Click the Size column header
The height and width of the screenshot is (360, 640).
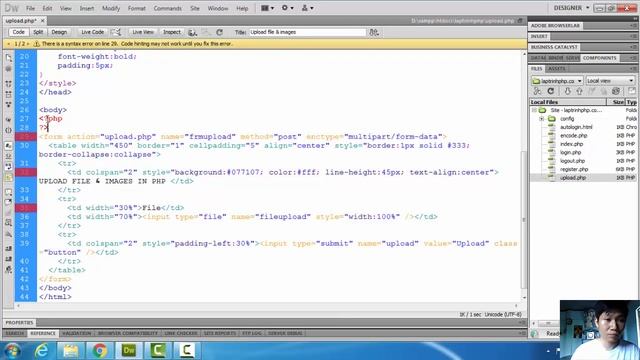(x=616, y=102)
